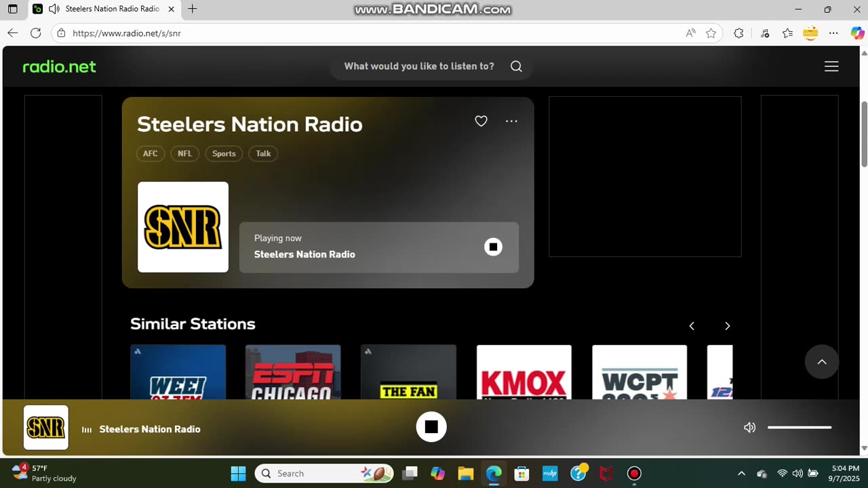
Task: Open the Windows Start menu
Action: (x=238, y=473)
